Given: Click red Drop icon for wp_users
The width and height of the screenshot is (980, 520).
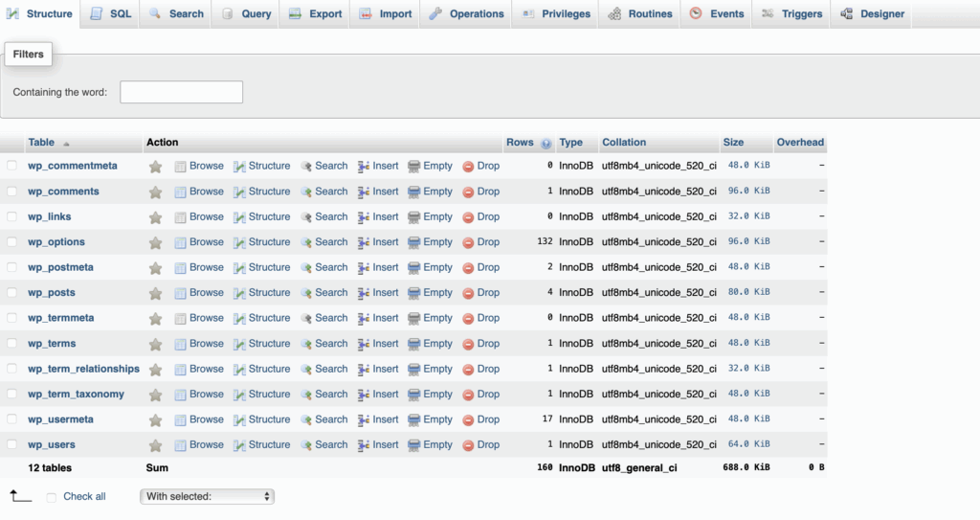Looking at the screenshot, I should (468, 445).
